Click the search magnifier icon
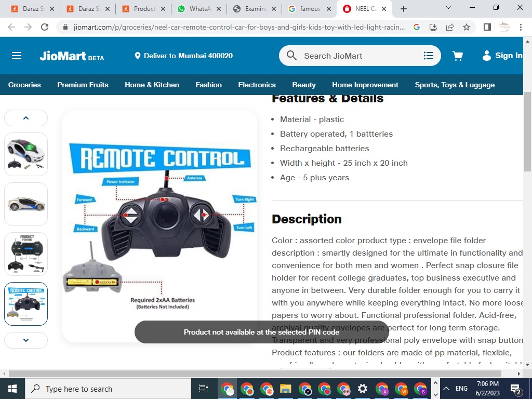532x399 pixels. [291, 55]
